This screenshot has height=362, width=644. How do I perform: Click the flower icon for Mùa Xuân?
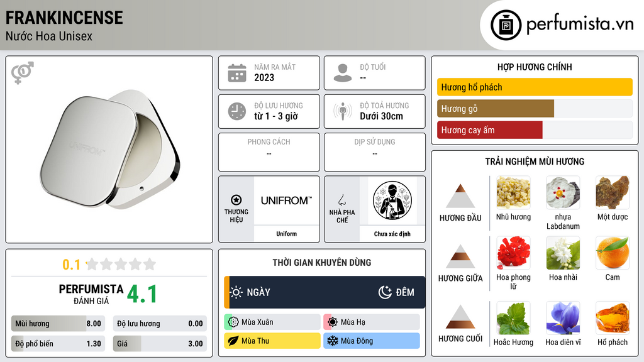[x=233, y=322]
